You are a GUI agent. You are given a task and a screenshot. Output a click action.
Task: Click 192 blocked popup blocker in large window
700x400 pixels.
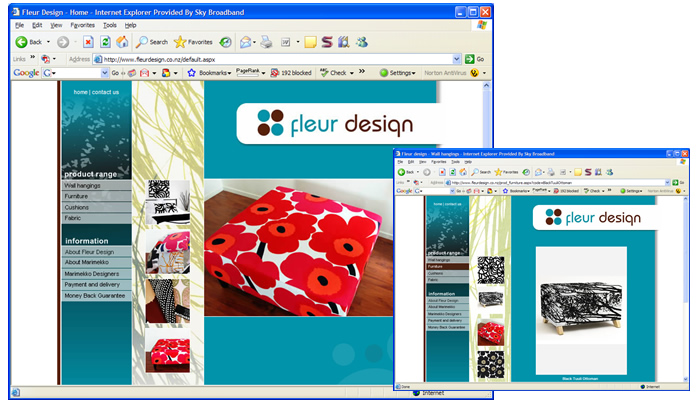(x=291, y=73)
